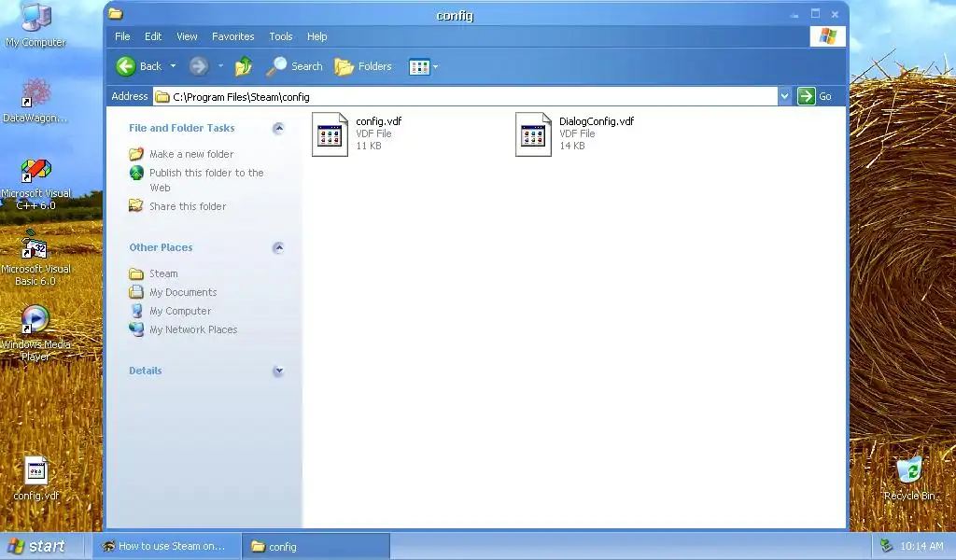This screenshot has height=560, width=956.
Task: Go to Steam folder link
Action: [163, 273]
